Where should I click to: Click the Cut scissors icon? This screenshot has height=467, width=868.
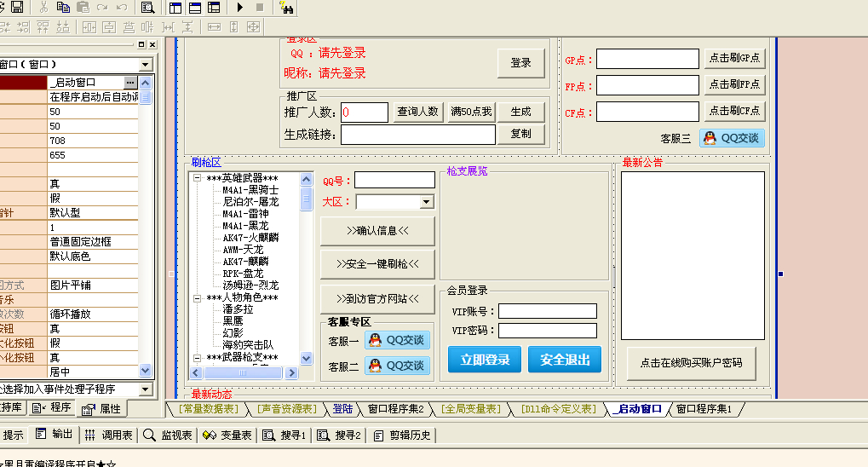click(x=43, y=7)
